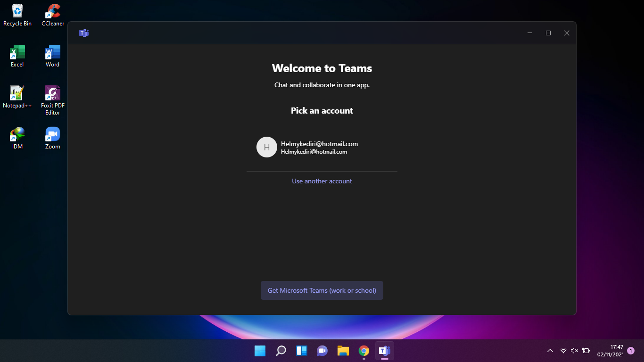Click Get Microsoft Teams (work or school)
Image resolution: width=644 pixels, height=362 pixels.
(x=322, y=290)
